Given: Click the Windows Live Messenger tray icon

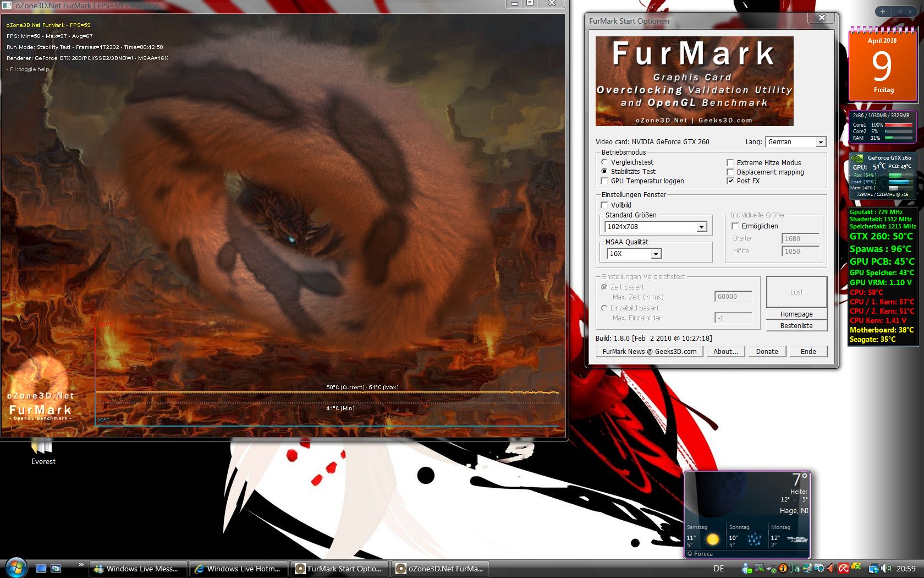Looking at the screenshot, I should (x=746, y=569).
